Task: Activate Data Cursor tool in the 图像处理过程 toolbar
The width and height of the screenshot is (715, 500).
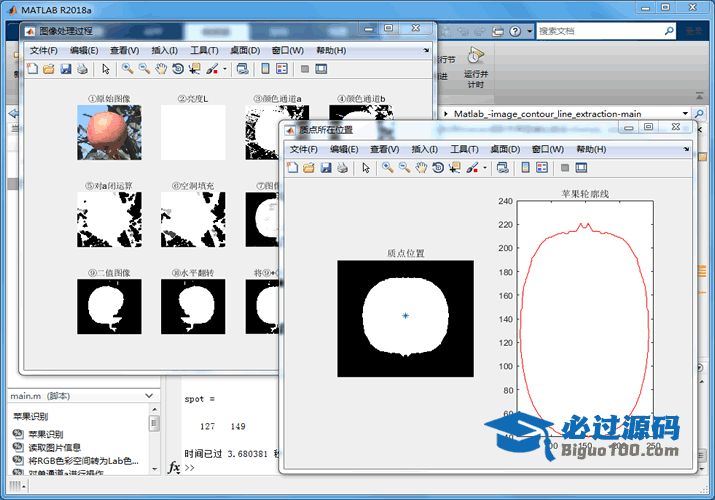Action: 194,69
